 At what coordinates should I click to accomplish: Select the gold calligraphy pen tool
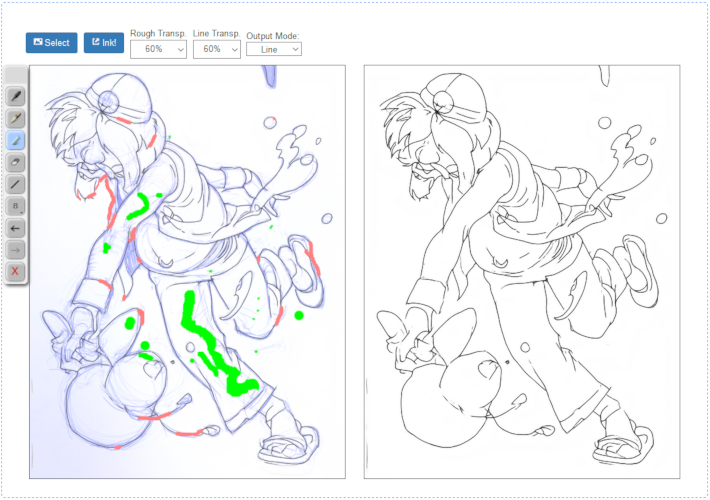pyautogui.click(x=15, y=119)
